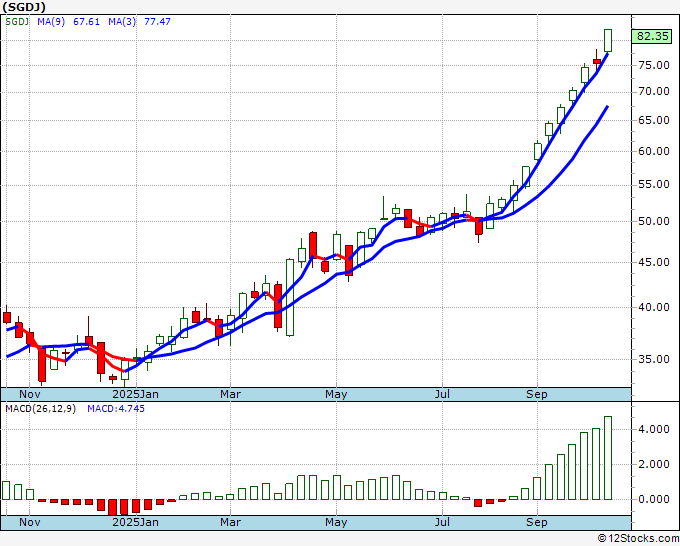Click the 77.47 moving average value

(157, 22)
